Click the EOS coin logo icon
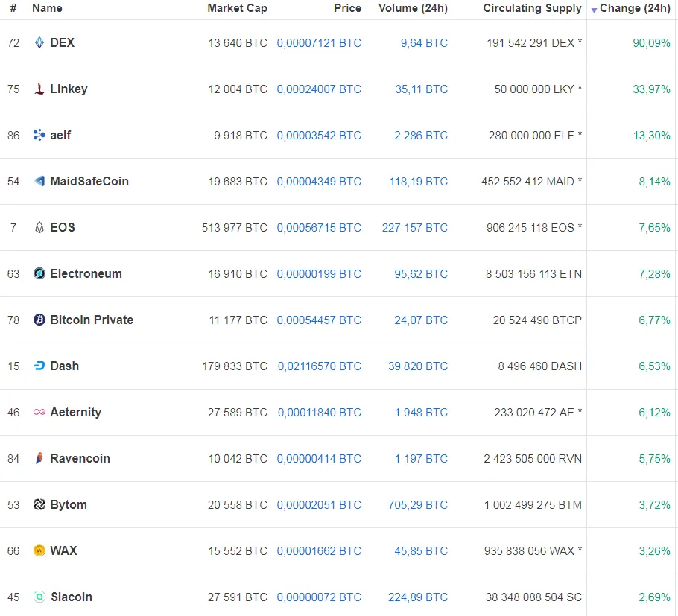678x616 pixels. click(39, 227)
